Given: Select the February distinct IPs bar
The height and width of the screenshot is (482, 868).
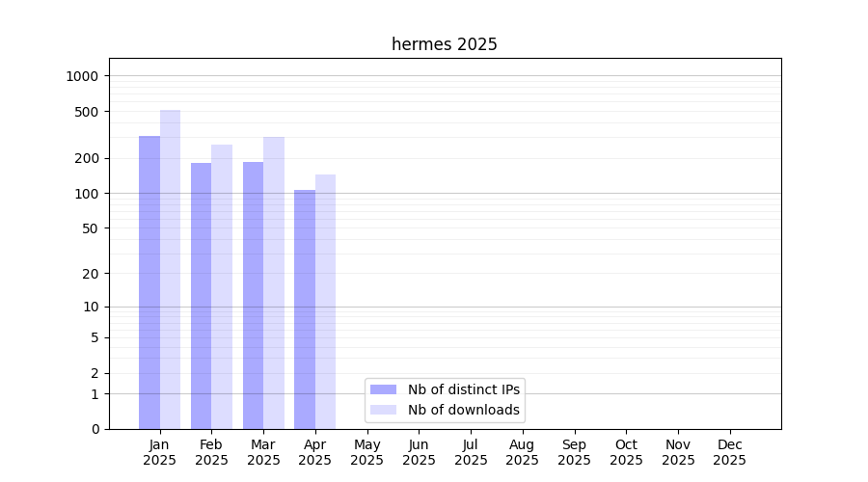Looking at the screenshot, I should point(201,296).
